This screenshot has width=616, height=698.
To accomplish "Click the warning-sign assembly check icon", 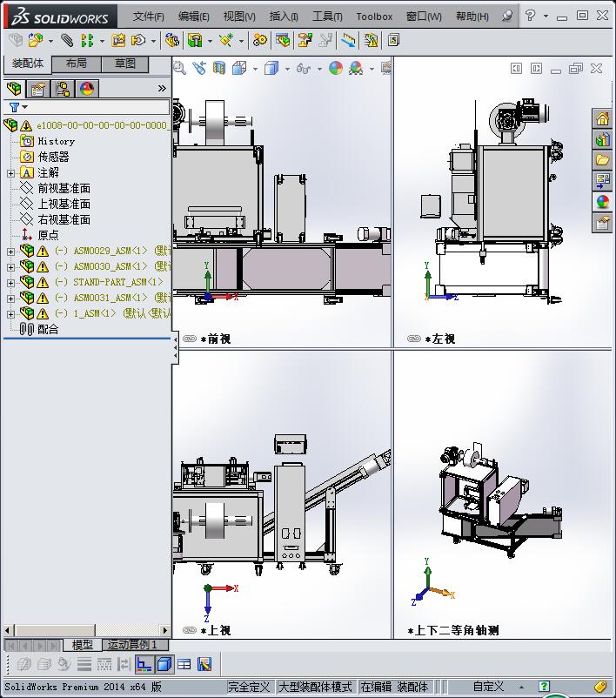I will pyautogui.click(x=371, y=41).
